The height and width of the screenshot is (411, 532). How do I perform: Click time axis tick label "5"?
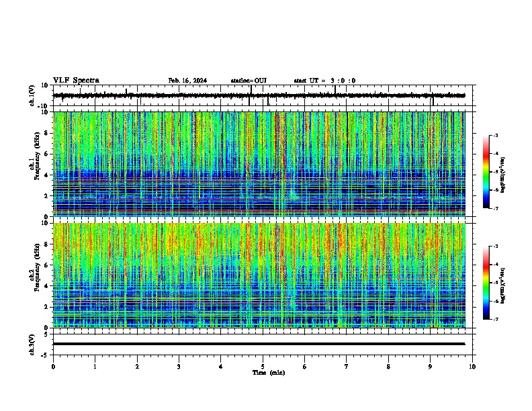(x=263, y=367)
